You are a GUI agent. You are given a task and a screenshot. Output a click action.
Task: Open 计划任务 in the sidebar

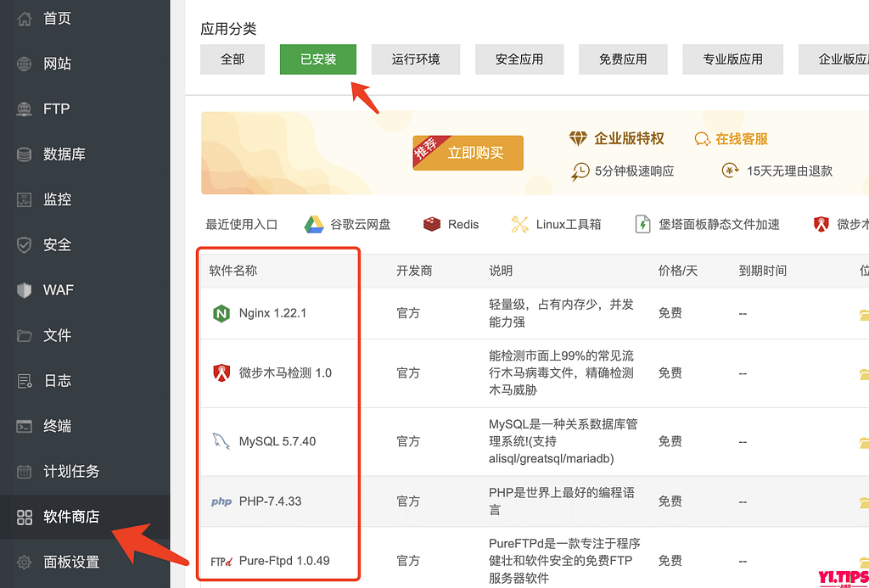click(71, 471)
